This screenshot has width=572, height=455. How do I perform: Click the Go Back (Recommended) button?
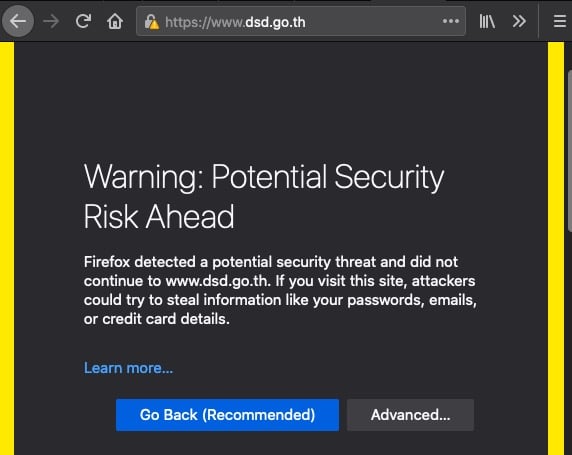point(227,415)
